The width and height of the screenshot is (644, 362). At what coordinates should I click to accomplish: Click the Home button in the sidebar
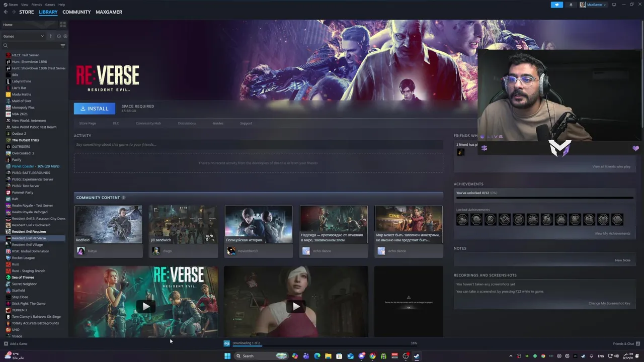click(30, 25)
